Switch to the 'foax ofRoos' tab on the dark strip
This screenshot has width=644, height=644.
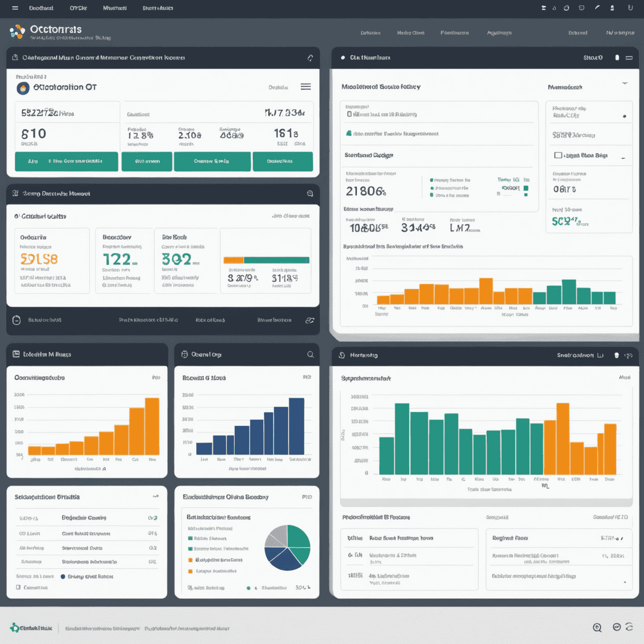point(210,320)
